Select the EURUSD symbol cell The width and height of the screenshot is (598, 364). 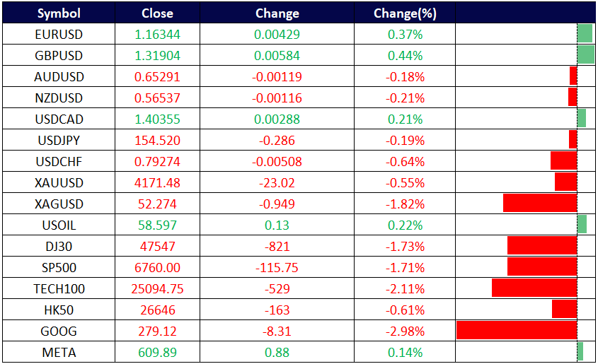pyautogui.click(x=59, y=34)
